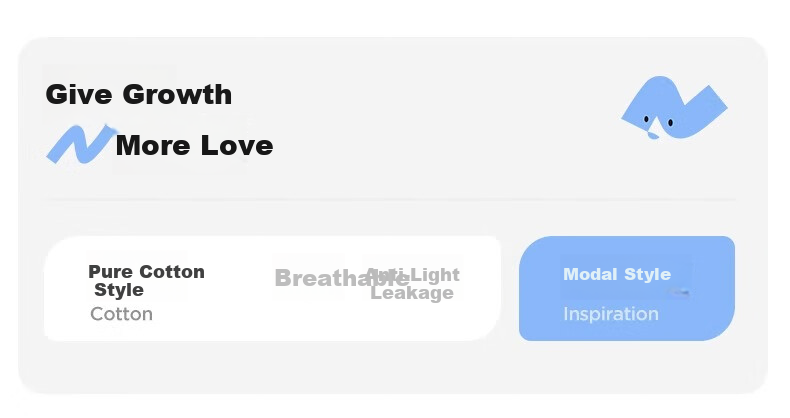Click the gray Cotton subtitle

point(121,314)
